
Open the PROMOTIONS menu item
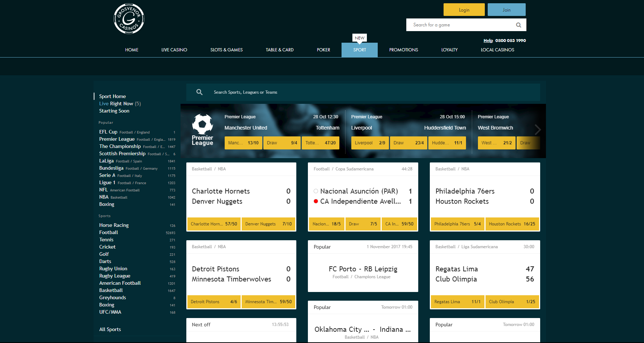(x=403, y=50)
